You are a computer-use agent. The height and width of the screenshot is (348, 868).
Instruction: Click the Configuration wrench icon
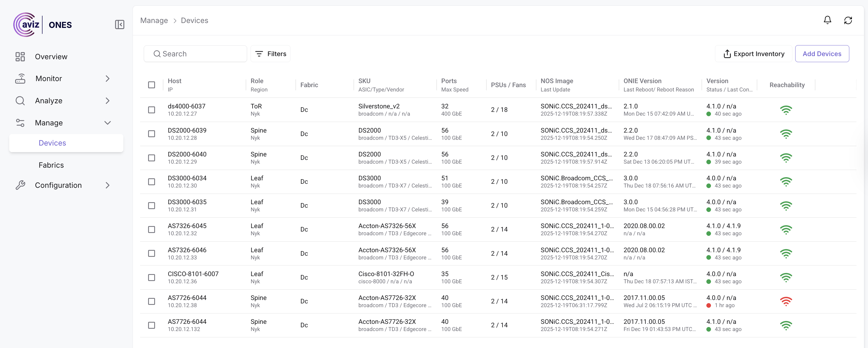(x=20, y=185)
